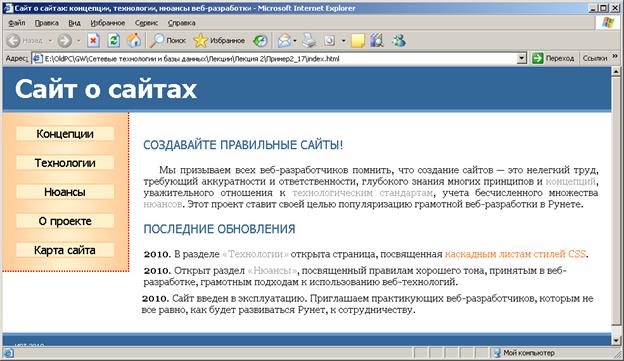Open the Нюансы sidebar section
This screenshot has height=361, width=624.
65,192
